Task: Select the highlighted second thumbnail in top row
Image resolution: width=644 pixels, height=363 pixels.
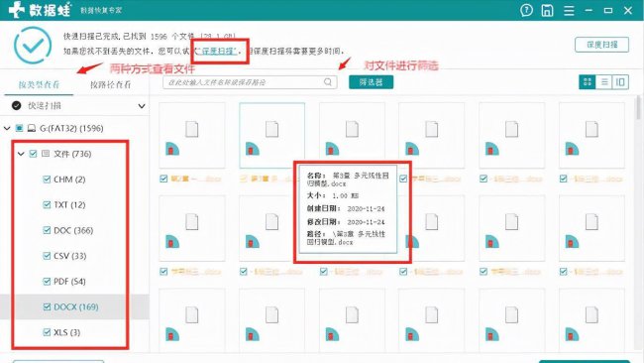Action: tap(271, 135)
